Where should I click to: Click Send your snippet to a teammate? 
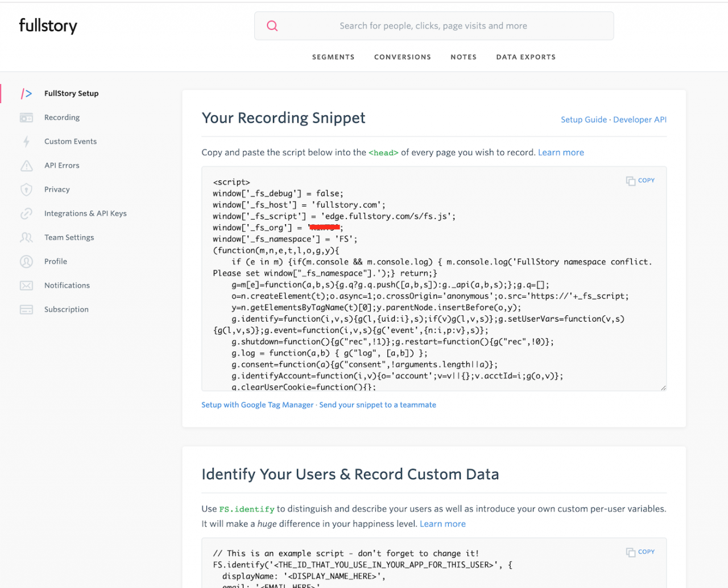(x=378, y=405)
